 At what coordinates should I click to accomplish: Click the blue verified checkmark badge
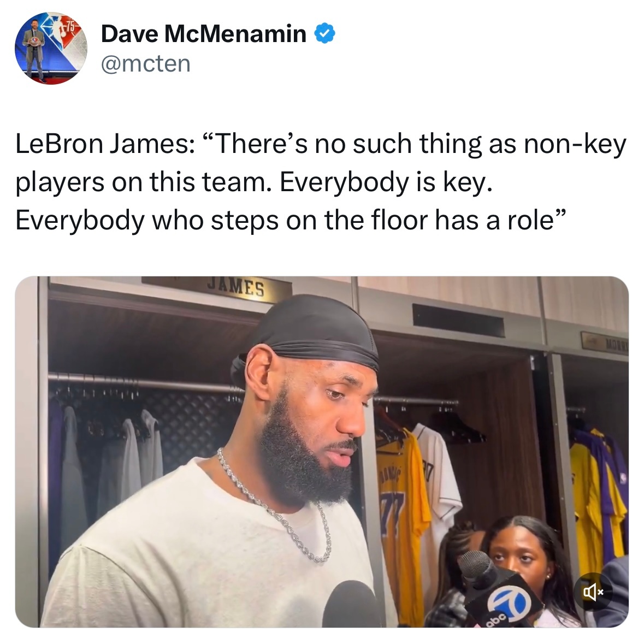324,34
